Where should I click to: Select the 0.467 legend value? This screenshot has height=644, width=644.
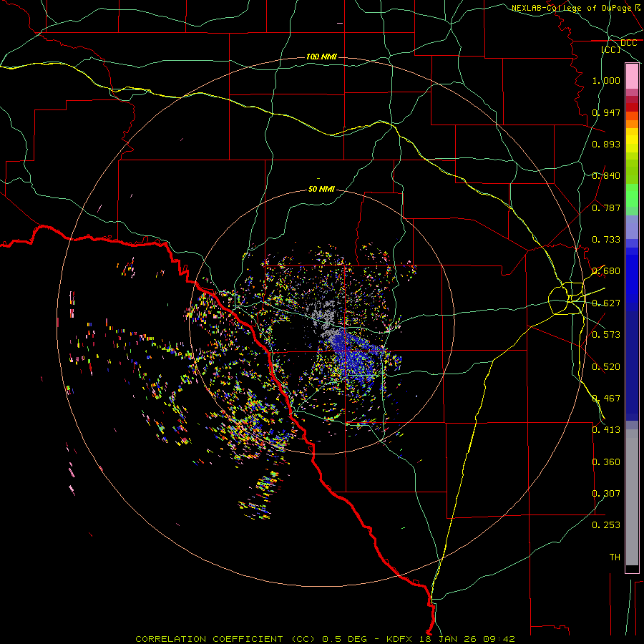pyautogui.click(x=606, y=399)
